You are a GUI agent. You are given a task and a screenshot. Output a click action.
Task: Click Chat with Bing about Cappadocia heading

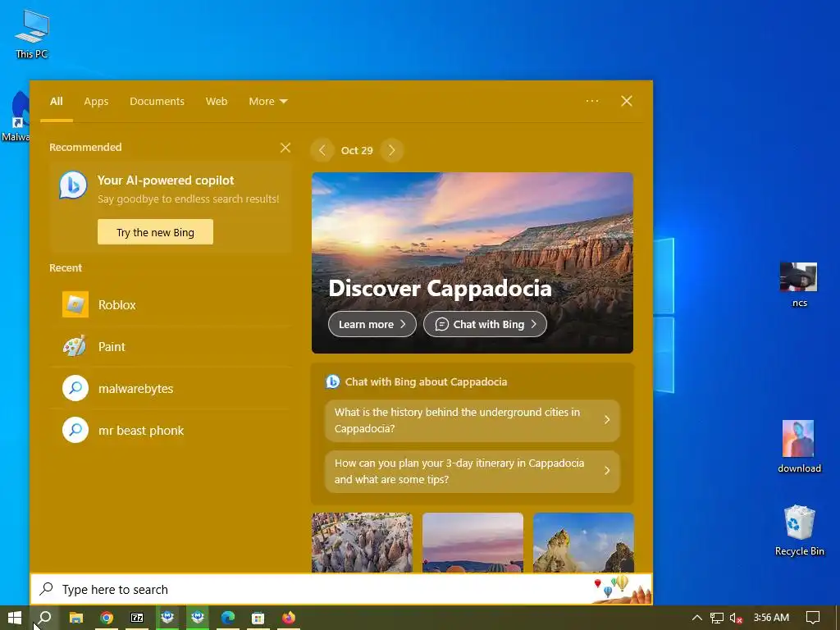[426, 381]
